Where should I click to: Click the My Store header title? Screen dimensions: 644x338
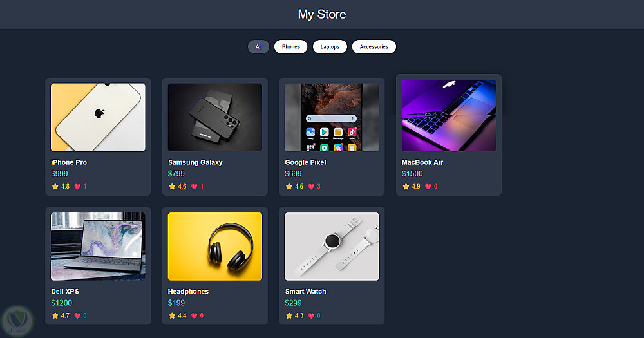coord(322,14)
